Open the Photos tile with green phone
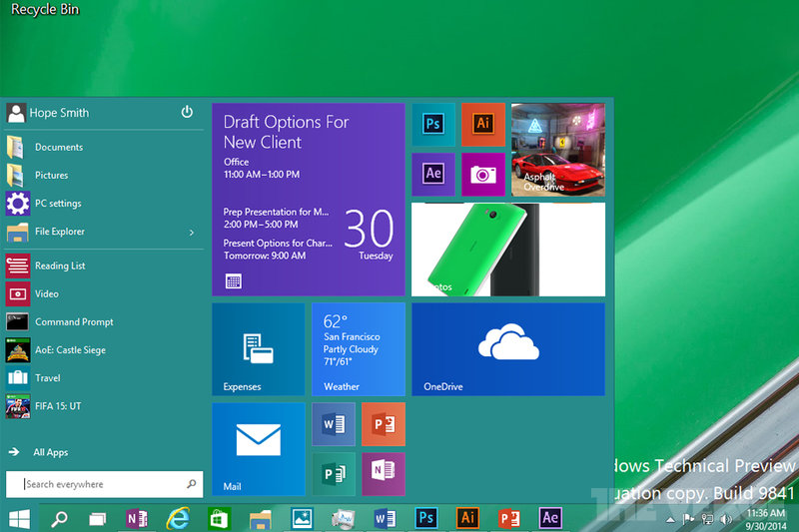Image resolution: width=799 pixels, height=532 pixels. pos(508,250)
